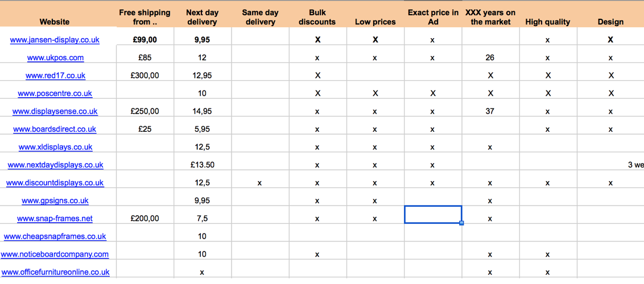
Task: Select the Free shipping from header cell
Action: [145, 17]
